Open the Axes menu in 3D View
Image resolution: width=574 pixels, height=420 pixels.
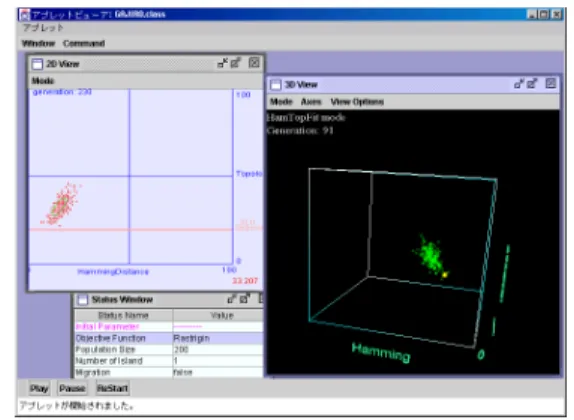(x=311, y=102)
